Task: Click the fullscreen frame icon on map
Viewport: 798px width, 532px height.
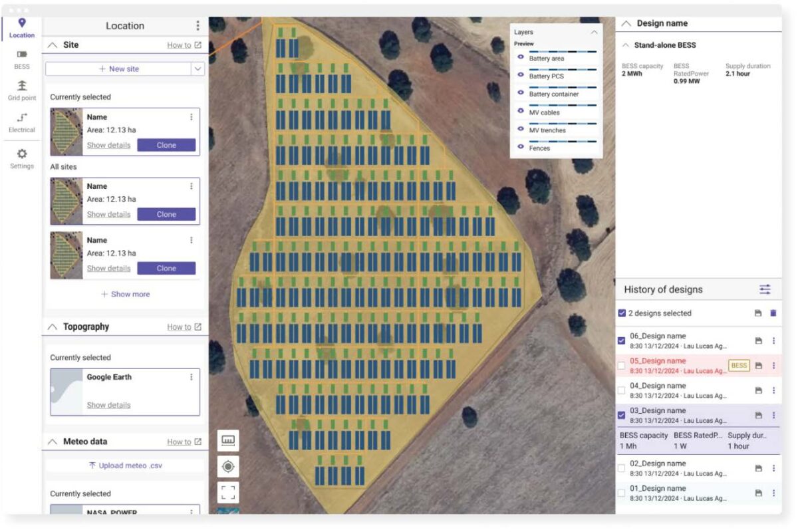Action: (228, 492)
